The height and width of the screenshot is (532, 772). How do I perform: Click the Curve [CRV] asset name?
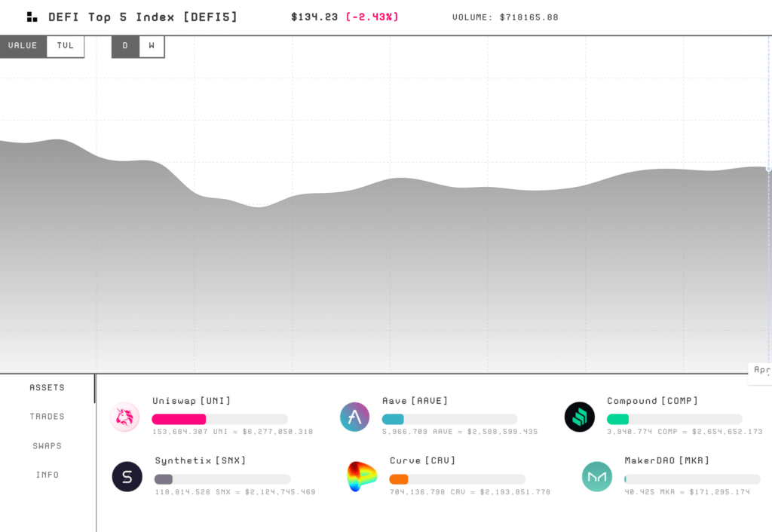coord(422,460)
